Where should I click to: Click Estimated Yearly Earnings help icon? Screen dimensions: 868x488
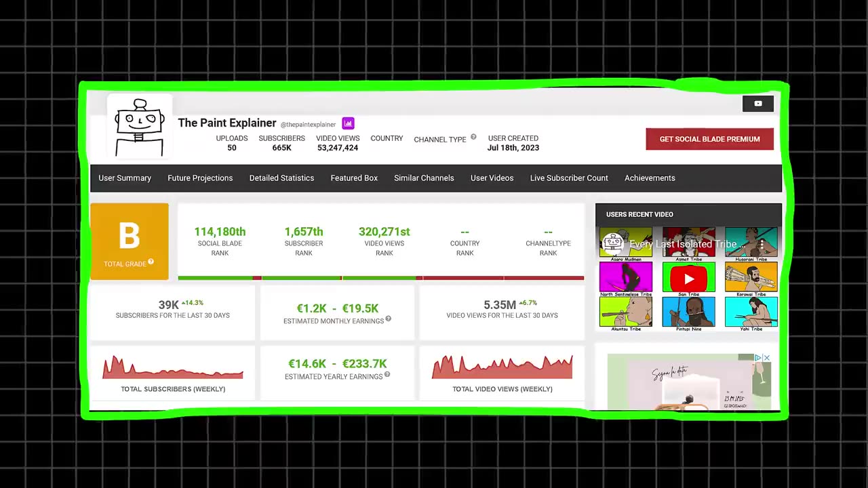[387, 374]
